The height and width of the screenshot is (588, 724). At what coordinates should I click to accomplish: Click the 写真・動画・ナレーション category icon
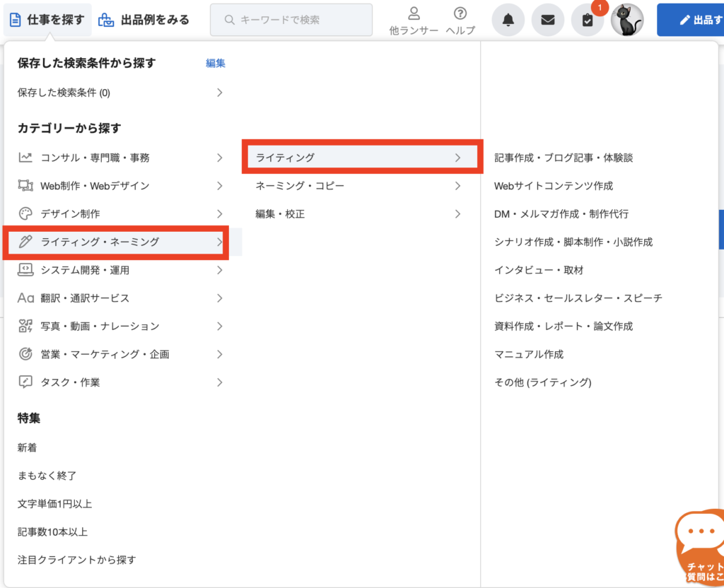(24, 326)
